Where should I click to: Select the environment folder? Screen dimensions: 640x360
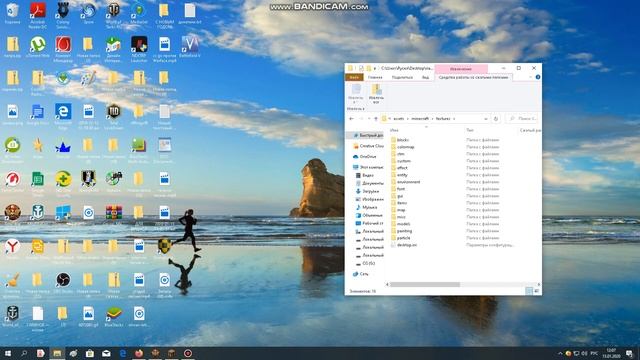(405, 182)
